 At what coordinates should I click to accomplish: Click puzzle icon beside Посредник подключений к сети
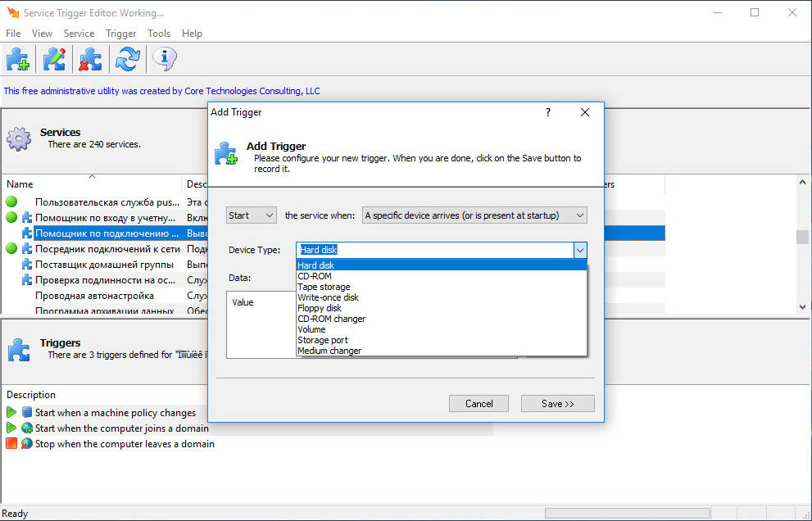[27, 248]
